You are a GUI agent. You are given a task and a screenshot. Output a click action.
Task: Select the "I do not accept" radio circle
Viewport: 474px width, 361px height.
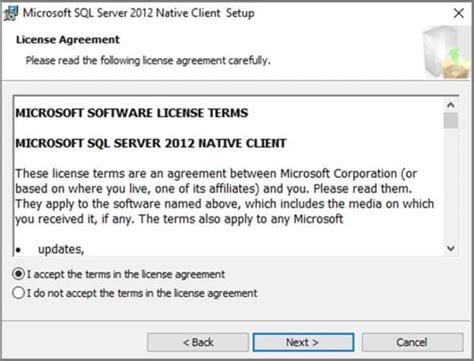pyautogui.click(x=18, y=293)
